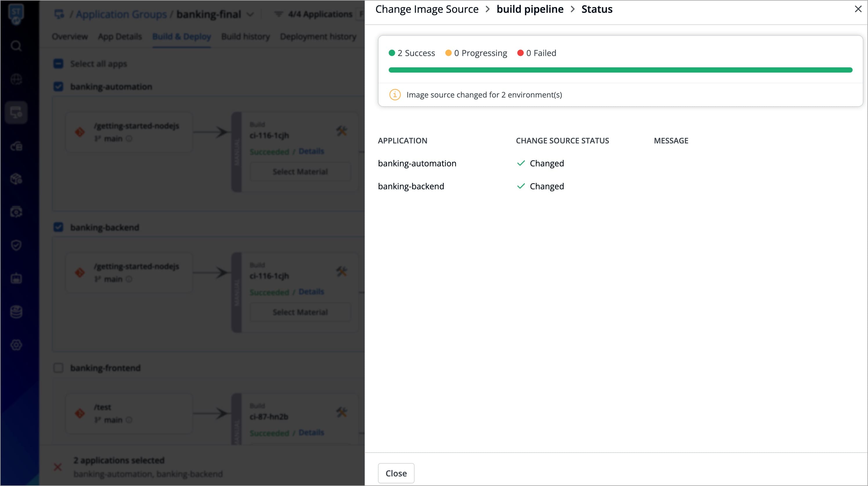The height and width of the screenshot is (486, 868).
Task: Open the Application Groups sidebar icon
Action: coord(16,113)
